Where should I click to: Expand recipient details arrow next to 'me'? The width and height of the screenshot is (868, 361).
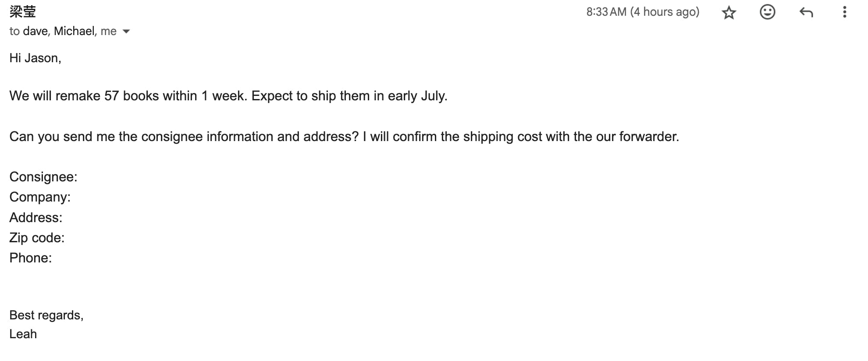[x=126, y=32]
